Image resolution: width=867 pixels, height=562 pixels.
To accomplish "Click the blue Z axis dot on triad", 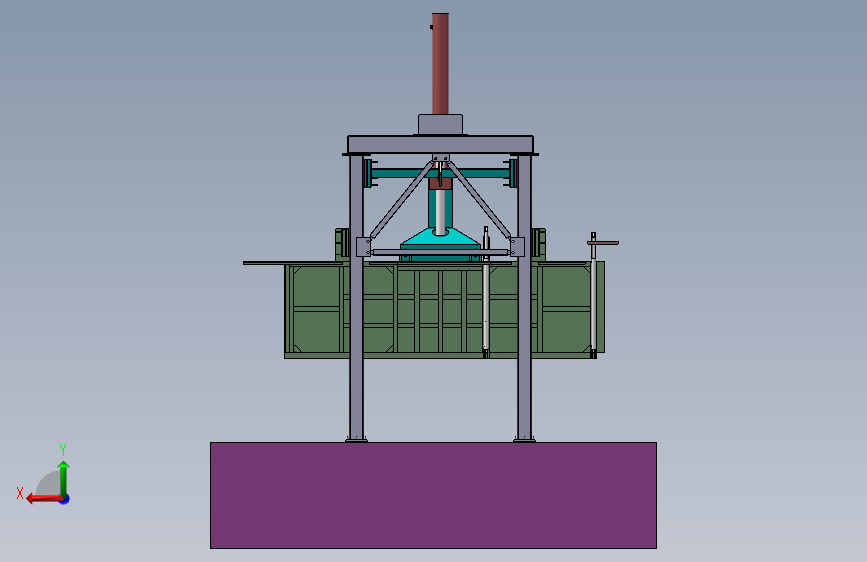I will (x=65, y=499).
